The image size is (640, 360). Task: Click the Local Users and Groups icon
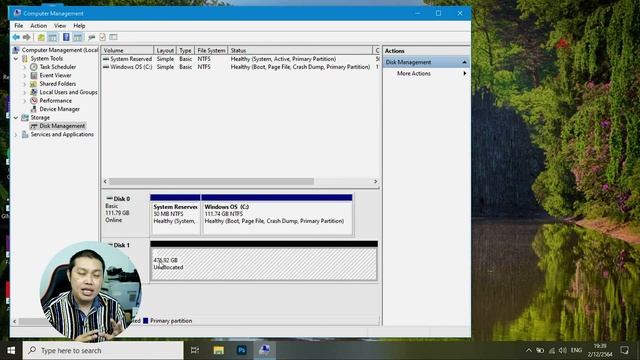[x=34, y=92]
